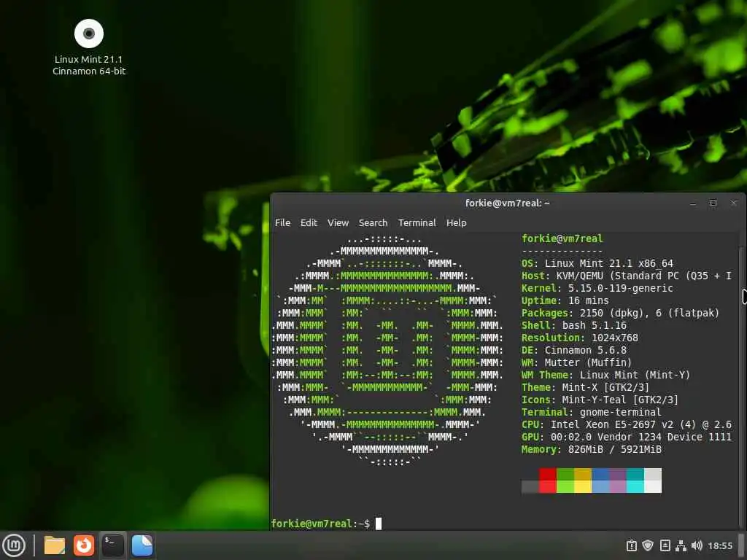Click the green forkie@vm7real neofetch header
Viewport: 747px width, 560px height.
(x=562, y=238)
